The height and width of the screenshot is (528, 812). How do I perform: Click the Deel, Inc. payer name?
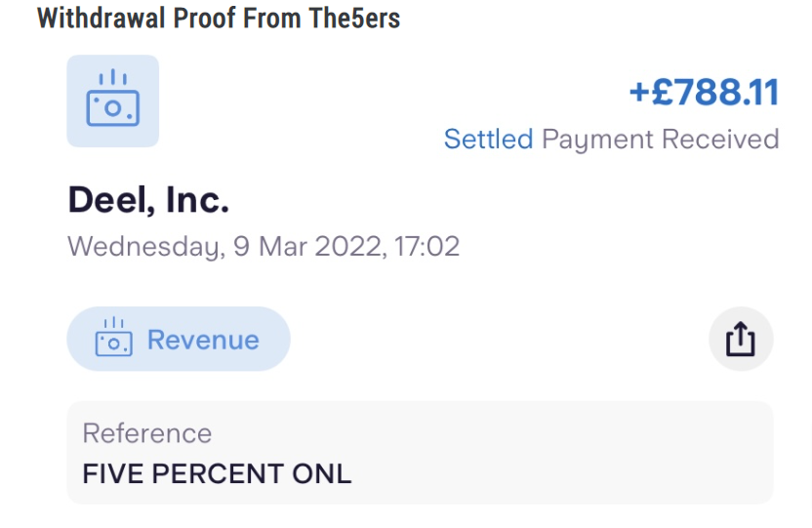click(148, 200)
